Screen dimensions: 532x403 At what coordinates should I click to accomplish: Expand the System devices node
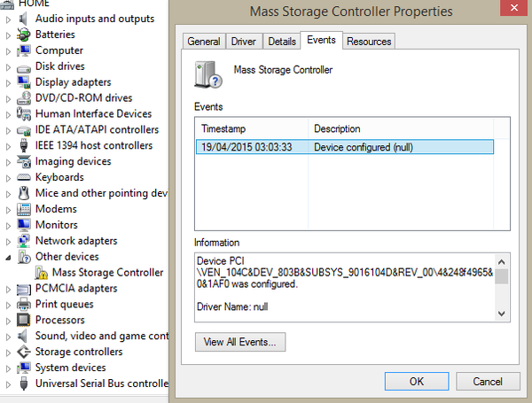(x=9, y=368)
